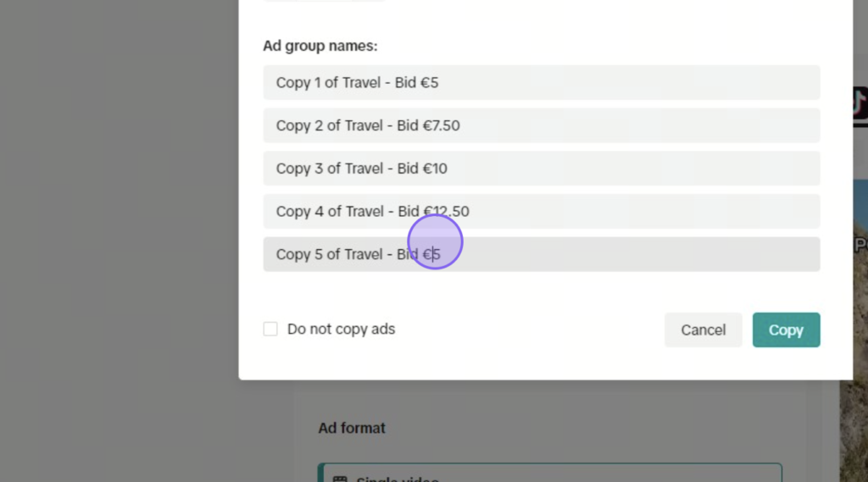This screenshot has width=868, height=482.
Task: Click the 'Ad group names:' label
Action: tap(320, 46)
